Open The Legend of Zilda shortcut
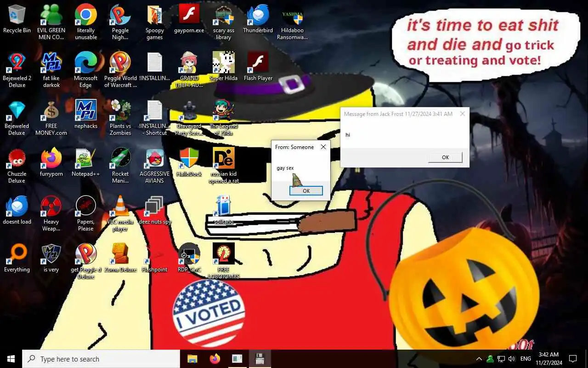This screenshot has width=588, height=368. pyautogui.click(x=223, y=118)
